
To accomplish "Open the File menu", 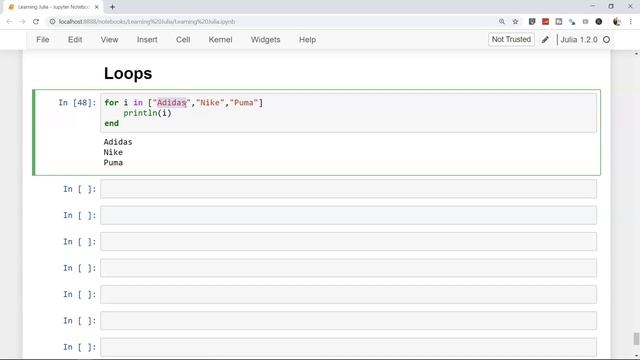I will click(42, 40).
